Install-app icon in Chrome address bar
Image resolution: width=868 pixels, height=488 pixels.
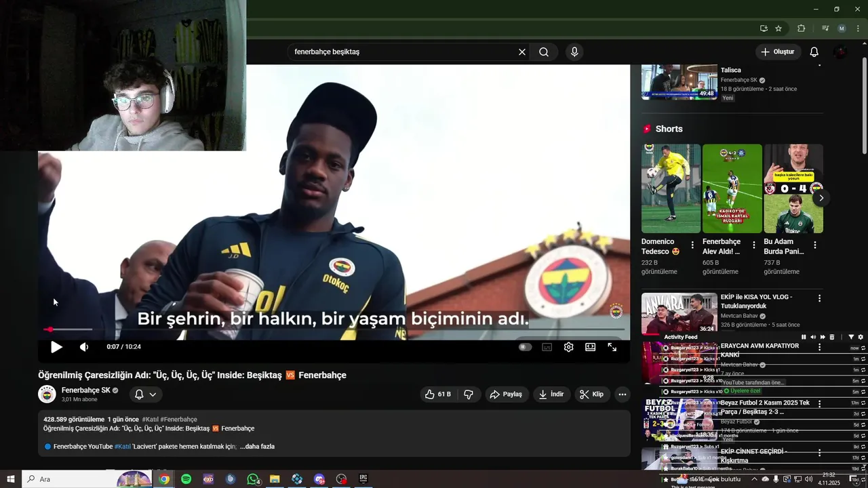[764, 28]
